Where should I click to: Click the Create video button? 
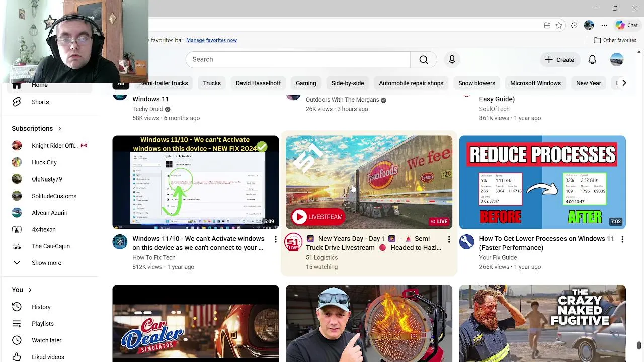(559, 60)
